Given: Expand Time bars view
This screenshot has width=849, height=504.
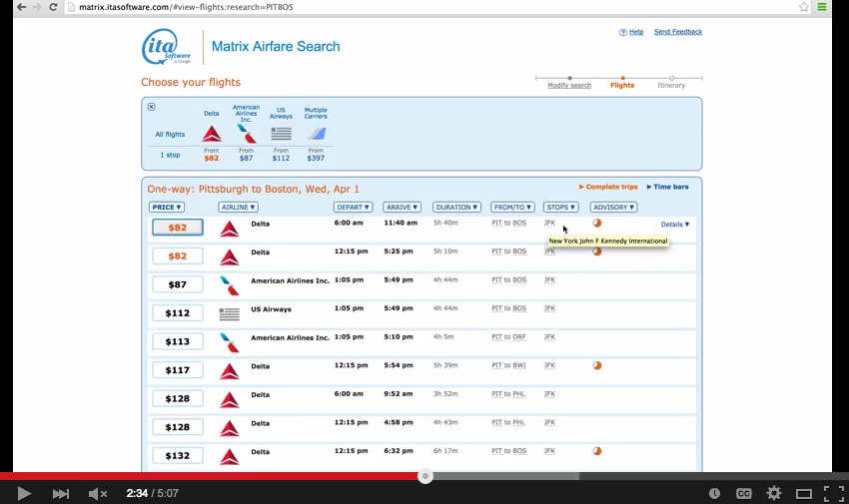Looking at the screenshot, I should 667,187.
